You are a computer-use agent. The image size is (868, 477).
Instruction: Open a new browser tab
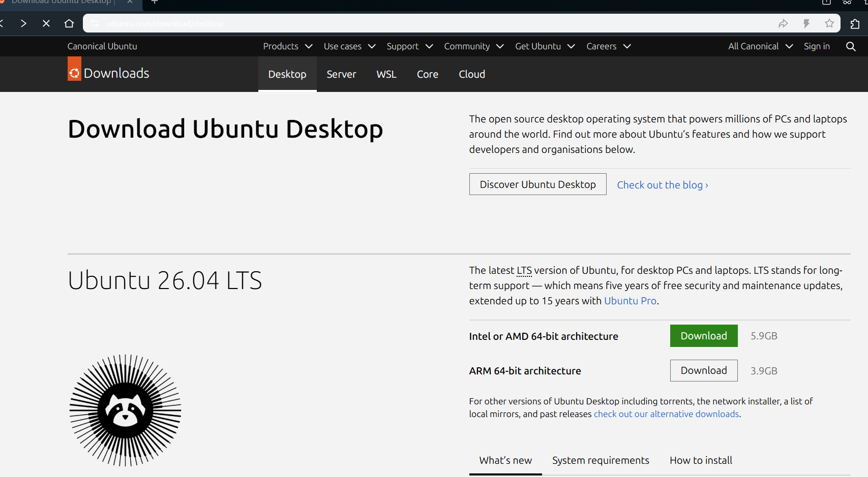pyautogui.click(x=155, y=2)
